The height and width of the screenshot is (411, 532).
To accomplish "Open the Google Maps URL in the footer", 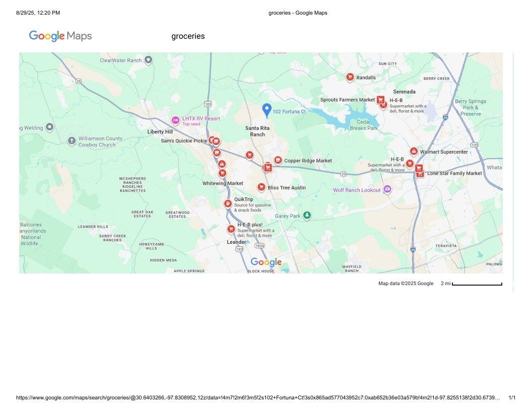I will coord(258,397).
